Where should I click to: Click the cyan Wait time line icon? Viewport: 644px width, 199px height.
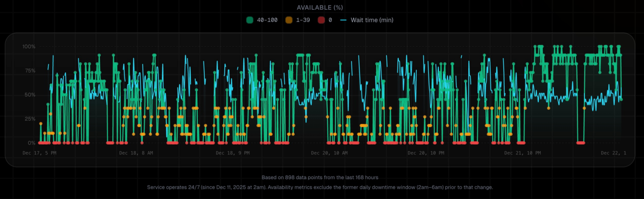(343, 20)
